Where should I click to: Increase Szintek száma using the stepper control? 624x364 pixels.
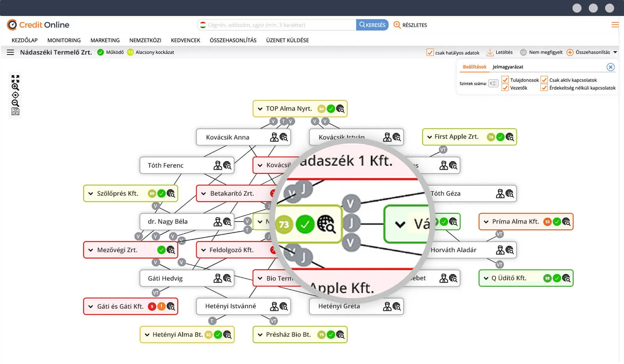tap(494, 81)
